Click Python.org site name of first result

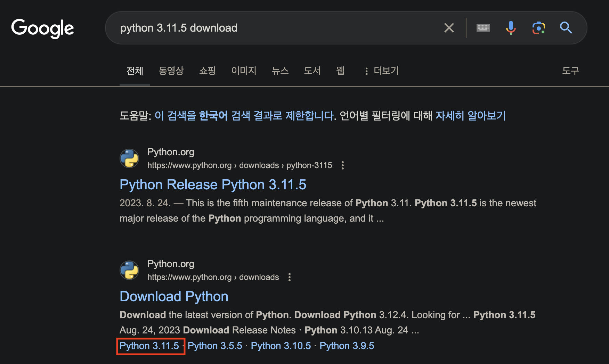(171, 152)
